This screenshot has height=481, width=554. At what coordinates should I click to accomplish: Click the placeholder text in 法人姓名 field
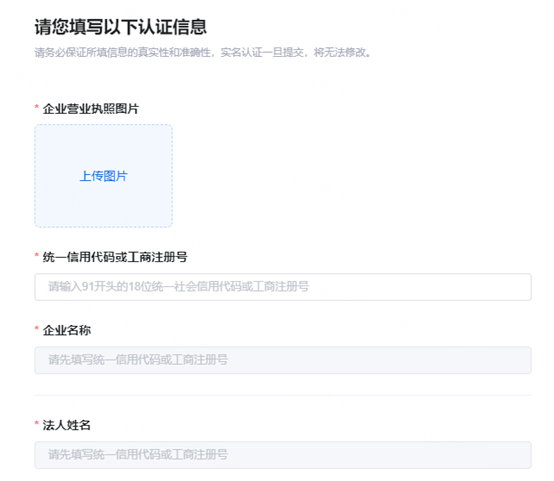(x=138, y=455)
